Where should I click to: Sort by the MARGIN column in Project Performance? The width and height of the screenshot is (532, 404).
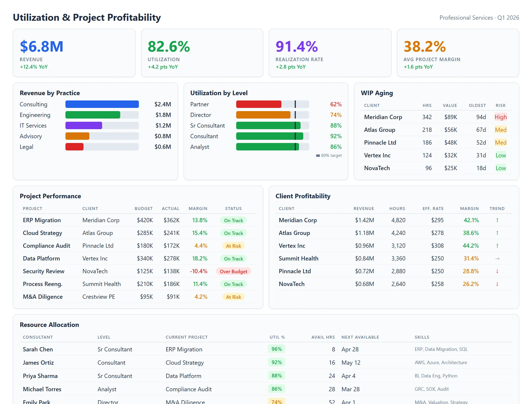coord(198,209)
